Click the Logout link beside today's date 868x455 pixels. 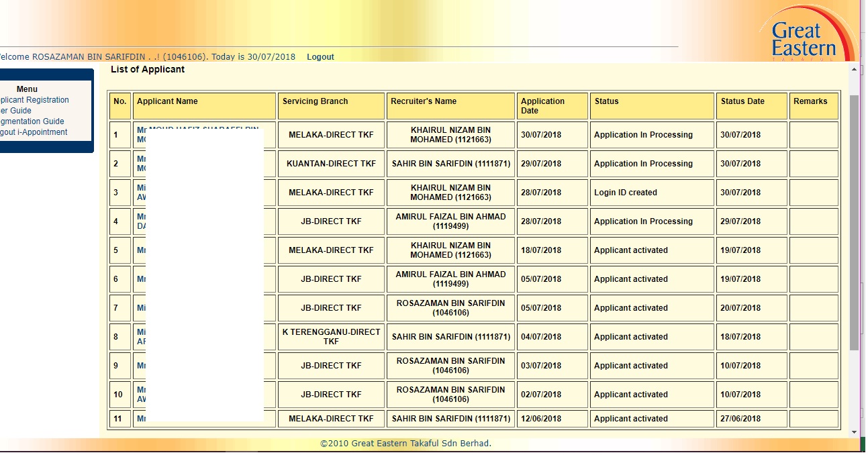pos(320,57)
